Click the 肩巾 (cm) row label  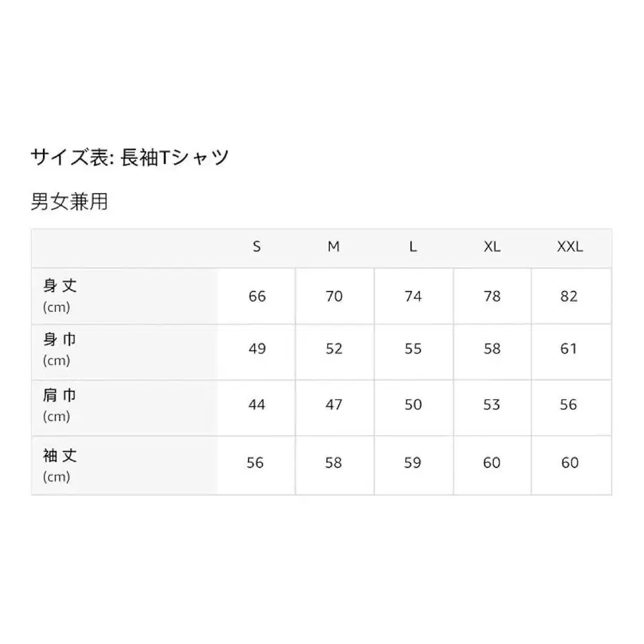(x=60, y=404)
